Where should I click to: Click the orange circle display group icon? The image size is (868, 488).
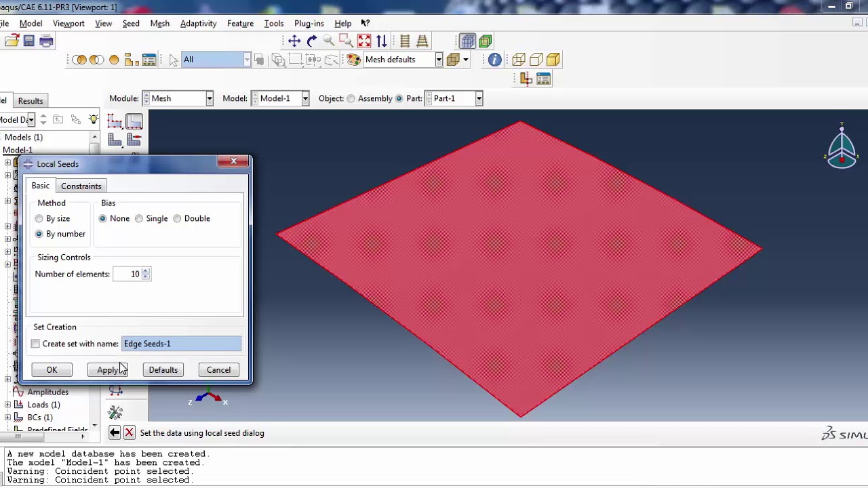coord(114,60)
